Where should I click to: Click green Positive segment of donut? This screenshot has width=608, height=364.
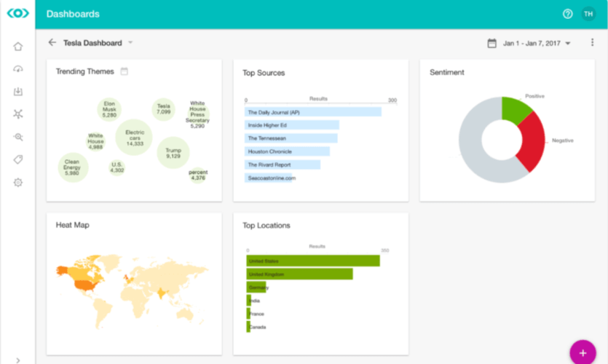[x=515, y=109]
